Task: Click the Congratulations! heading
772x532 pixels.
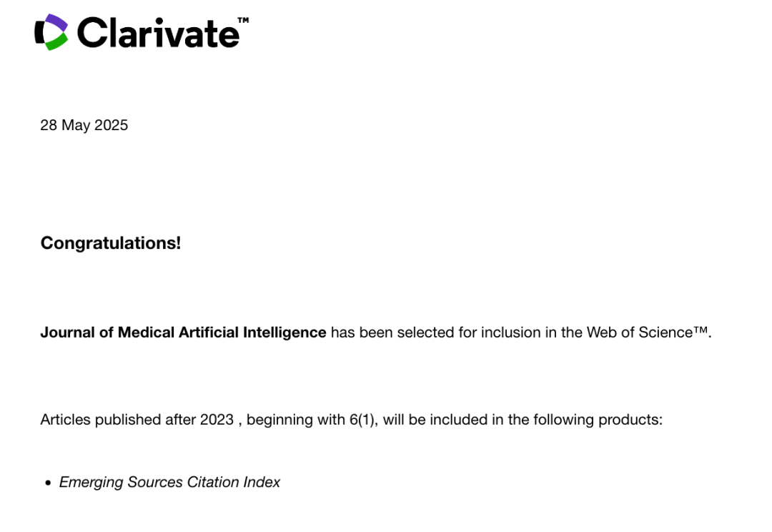Action: 111,243
